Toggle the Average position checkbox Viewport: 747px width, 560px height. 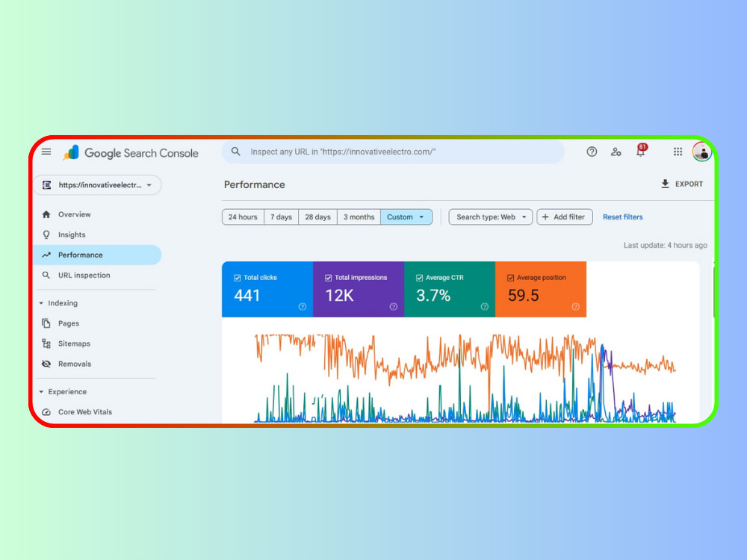[x=510, y=278]
